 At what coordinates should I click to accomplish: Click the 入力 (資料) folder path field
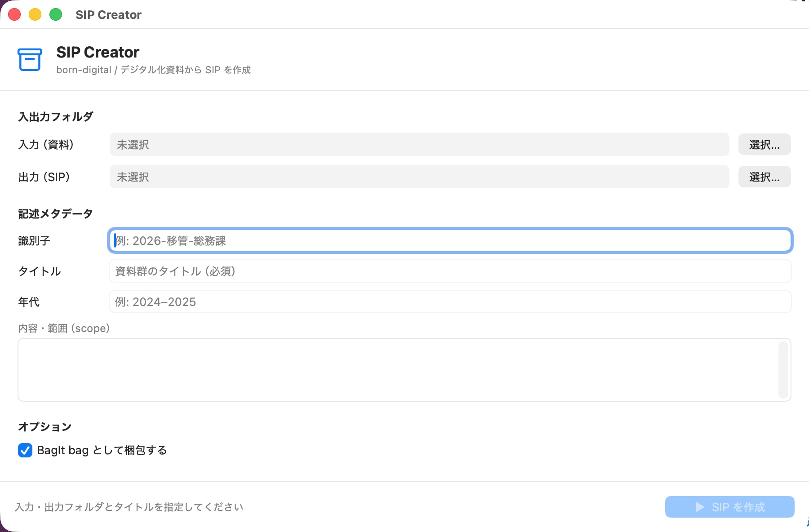(419, 144)
